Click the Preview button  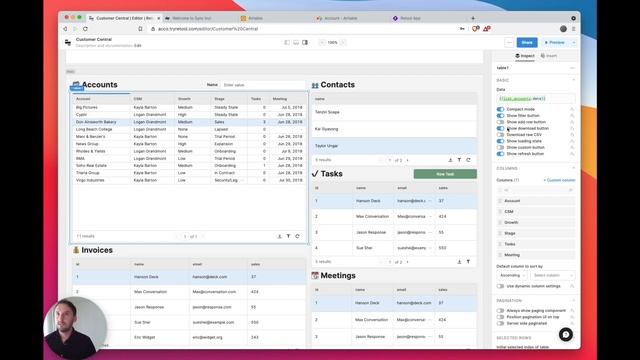tap(555, 42)
